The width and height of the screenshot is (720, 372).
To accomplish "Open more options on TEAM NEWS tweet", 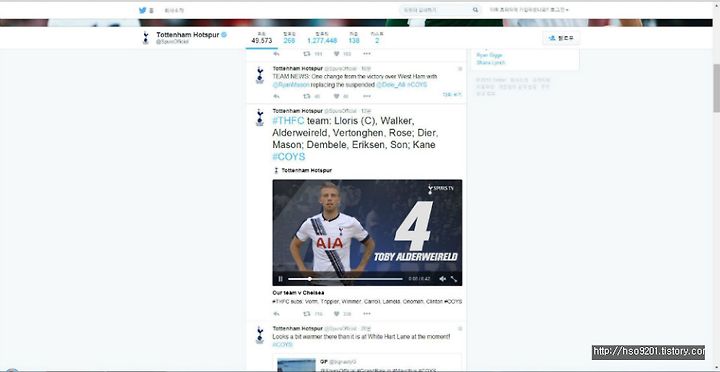I will pos(366,96).
